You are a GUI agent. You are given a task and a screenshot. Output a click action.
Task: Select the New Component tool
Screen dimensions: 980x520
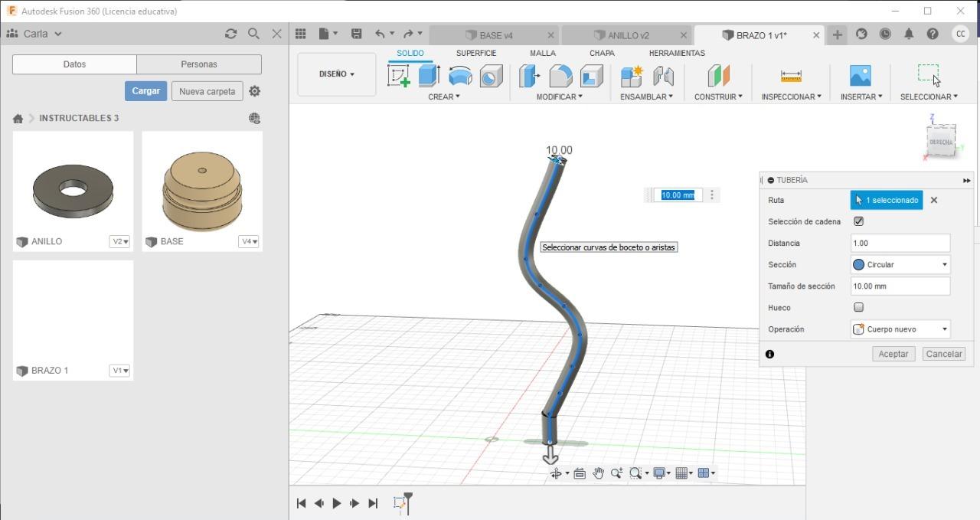(x=632, y=76)
